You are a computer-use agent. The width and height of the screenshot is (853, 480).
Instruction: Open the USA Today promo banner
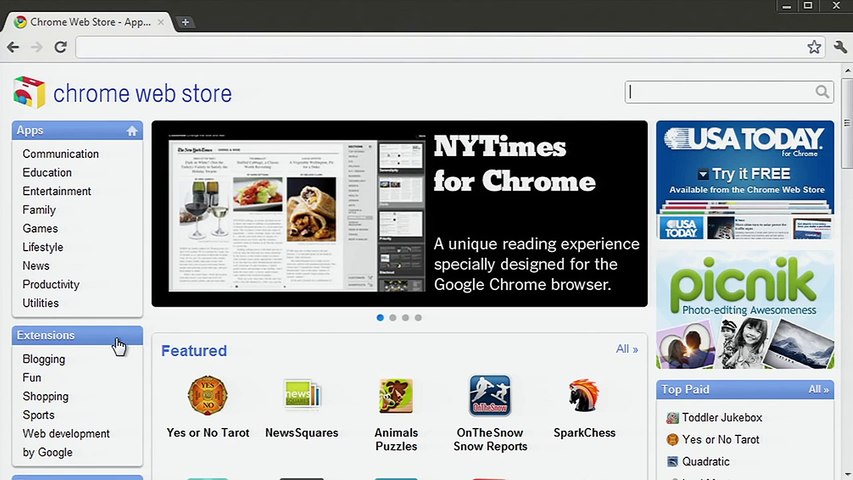click(x=745, y=181)
